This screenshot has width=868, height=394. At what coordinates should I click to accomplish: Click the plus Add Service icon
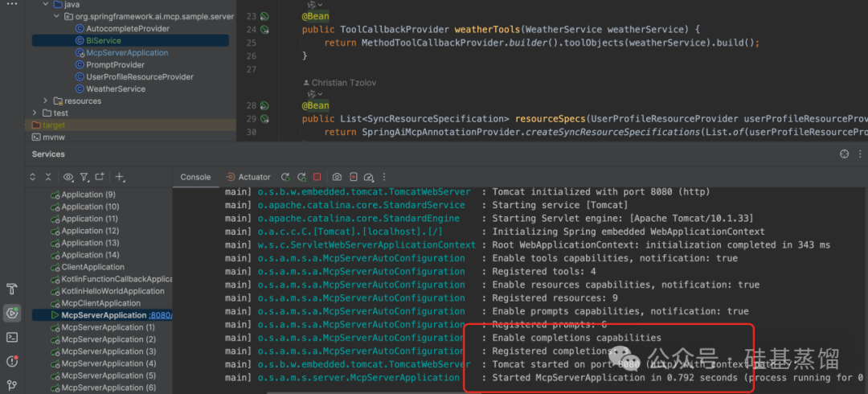[x=120, y=177]
